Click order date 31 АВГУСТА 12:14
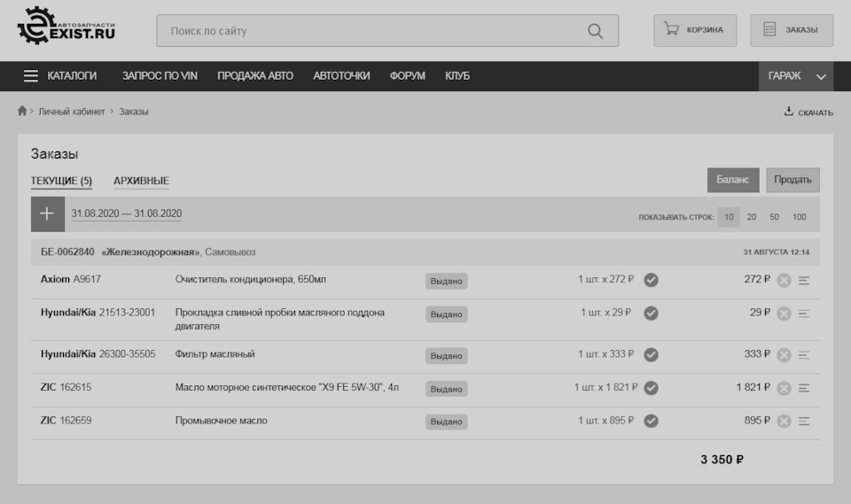851x504 pixels. click(x=777, y=252)
